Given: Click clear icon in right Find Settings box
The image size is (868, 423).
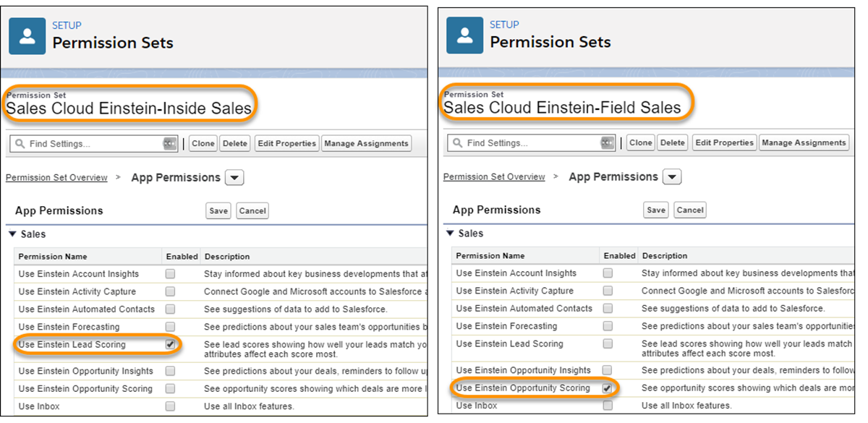Looking at the screenshot, I should pyautogui.click(x=608, y=143).
